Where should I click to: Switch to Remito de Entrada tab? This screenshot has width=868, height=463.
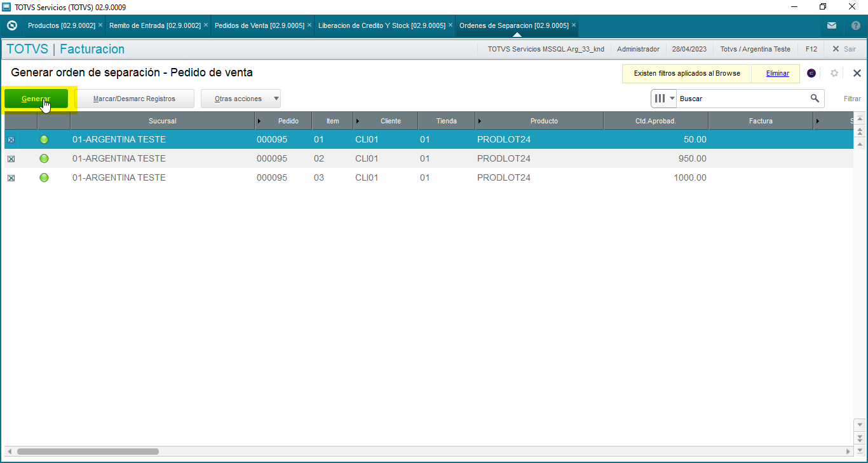154,25
